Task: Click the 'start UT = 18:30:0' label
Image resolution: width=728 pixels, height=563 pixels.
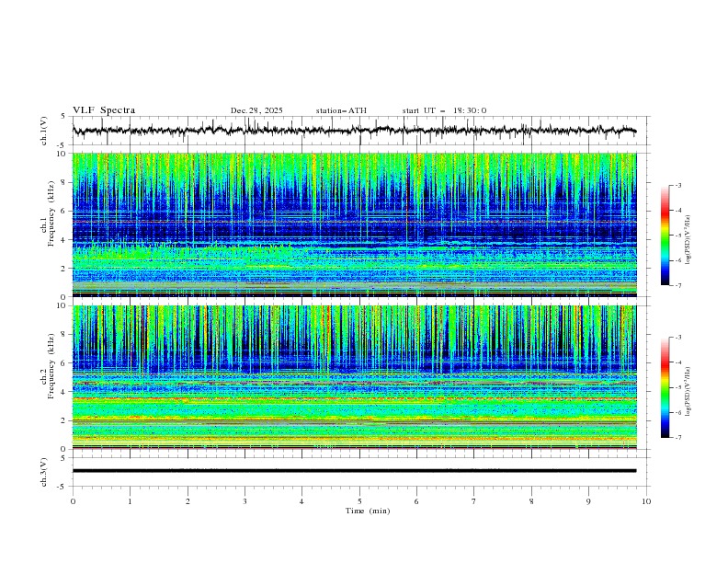Action: coord(444,110)
